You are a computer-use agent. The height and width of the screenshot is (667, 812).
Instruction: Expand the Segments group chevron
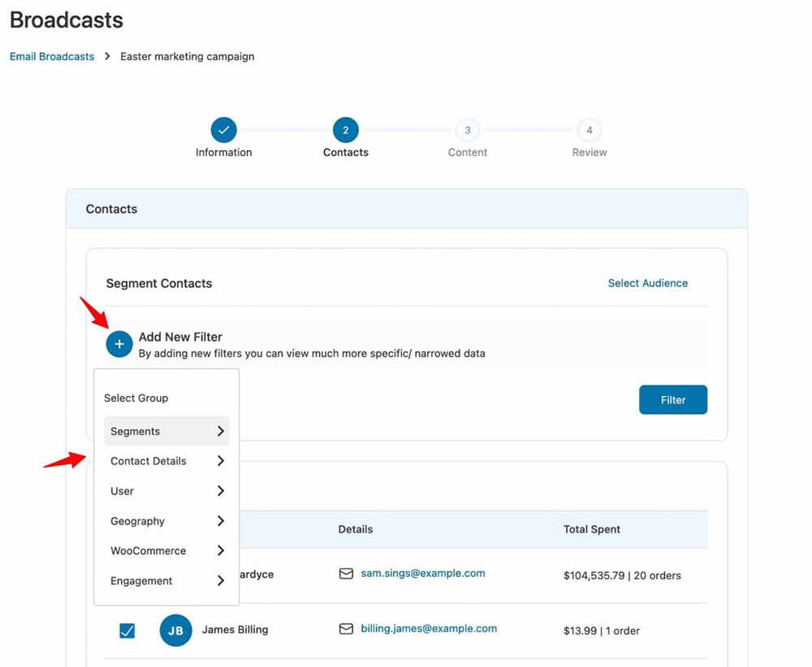point(221,431)
